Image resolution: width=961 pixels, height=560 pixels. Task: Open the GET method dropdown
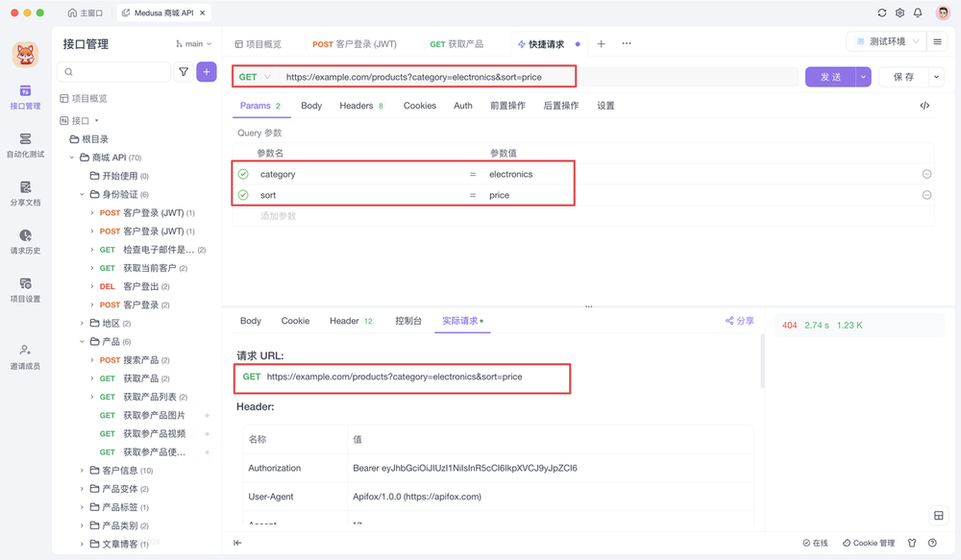point(254,75)
